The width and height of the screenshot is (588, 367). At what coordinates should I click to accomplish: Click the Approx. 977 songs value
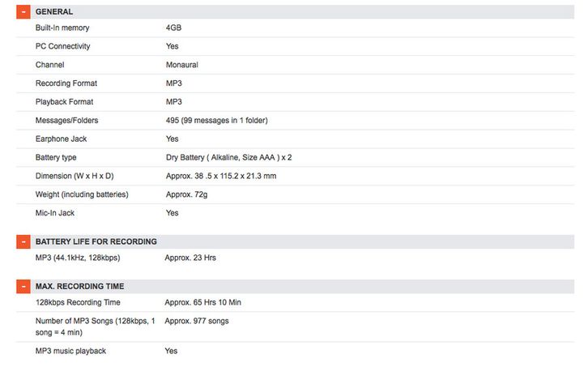197,321
